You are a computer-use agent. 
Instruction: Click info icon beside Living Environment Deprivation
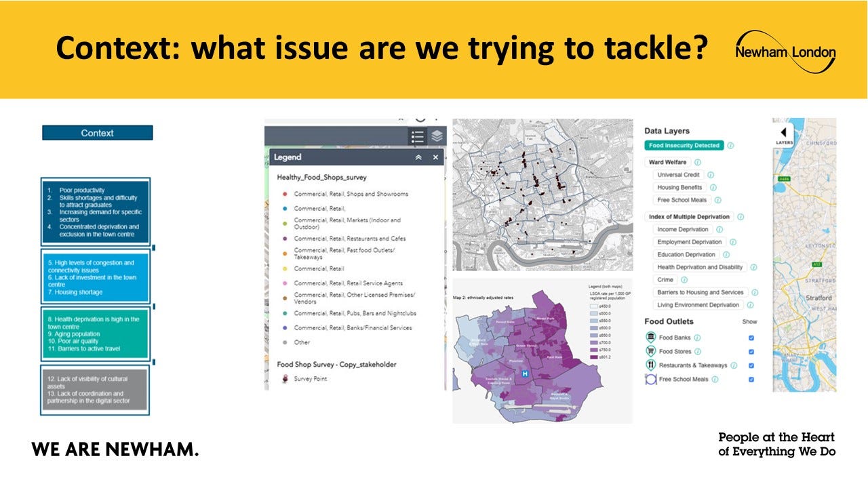(x=750, y=305)
